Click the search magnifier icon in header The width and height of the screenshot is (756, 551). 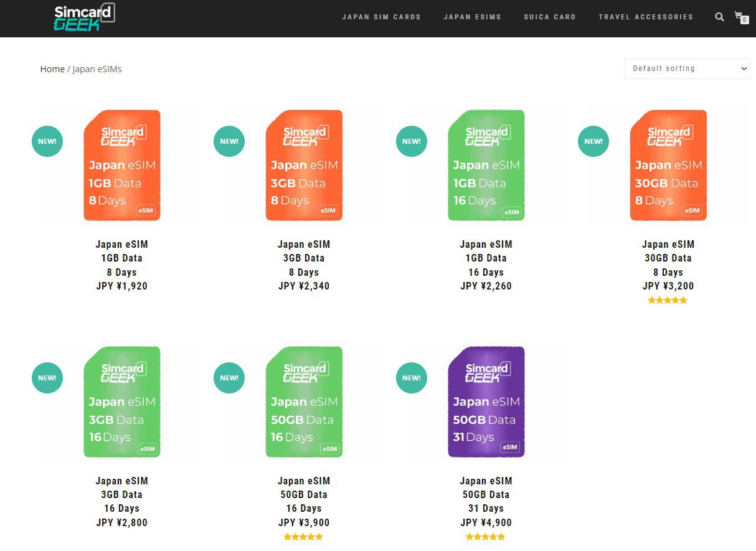click(719, 17)
